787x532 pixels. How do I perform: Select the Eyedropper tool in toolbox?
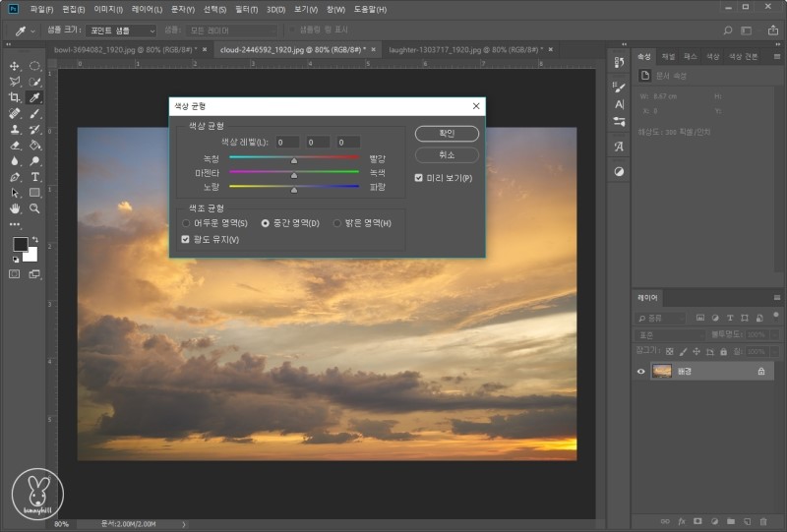(34, 97)
